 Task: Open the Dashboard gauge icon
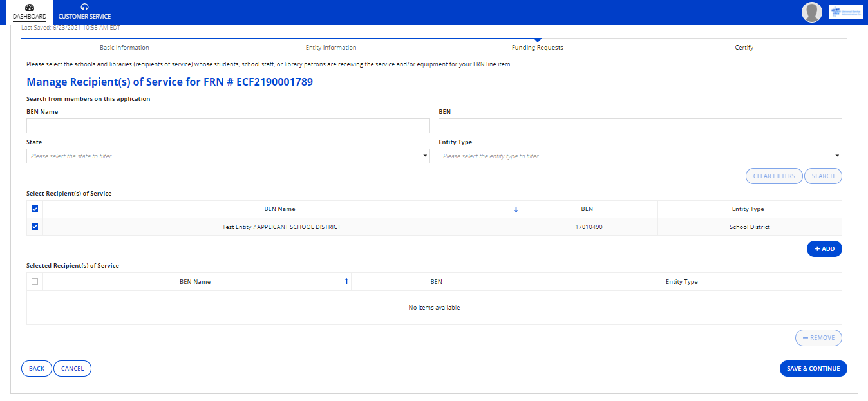tap(30, 7)
